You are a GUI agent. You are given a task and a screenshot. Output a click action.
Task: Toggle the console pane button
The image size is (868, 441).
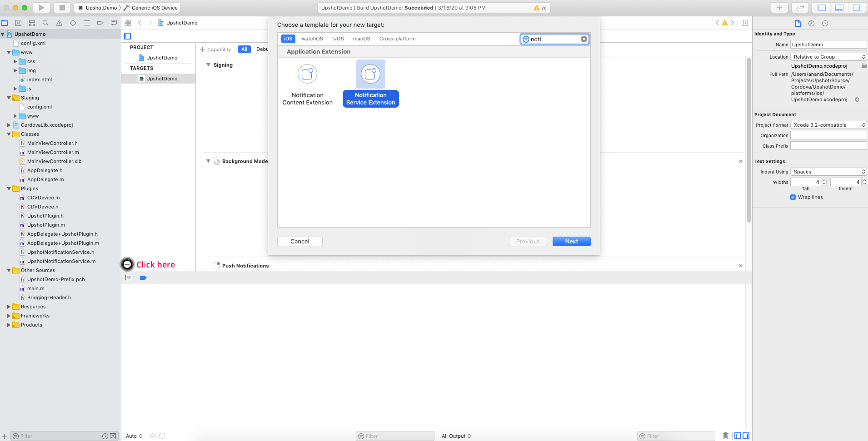point(746,436)
